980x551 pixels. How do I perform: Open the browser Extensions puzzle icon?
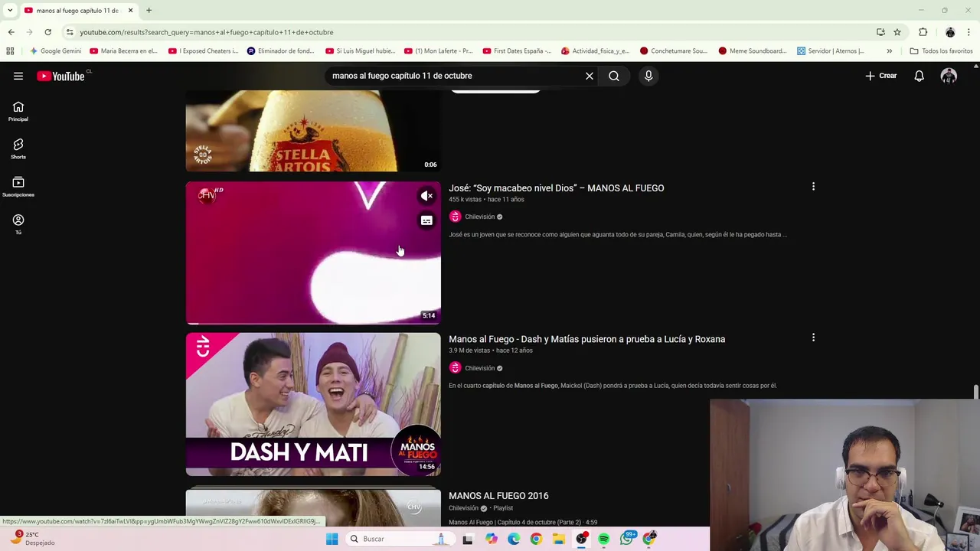pos(923,32)
